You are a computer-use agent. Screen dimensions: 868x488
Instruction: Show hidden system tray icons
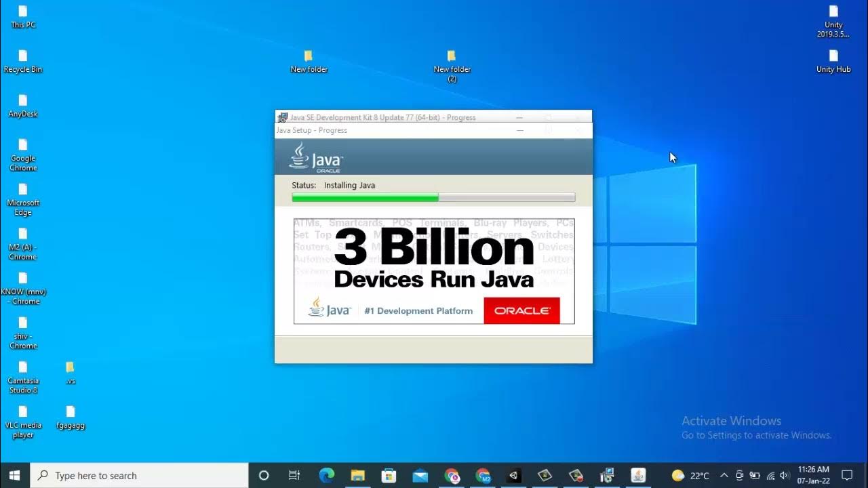pos(724,475)
